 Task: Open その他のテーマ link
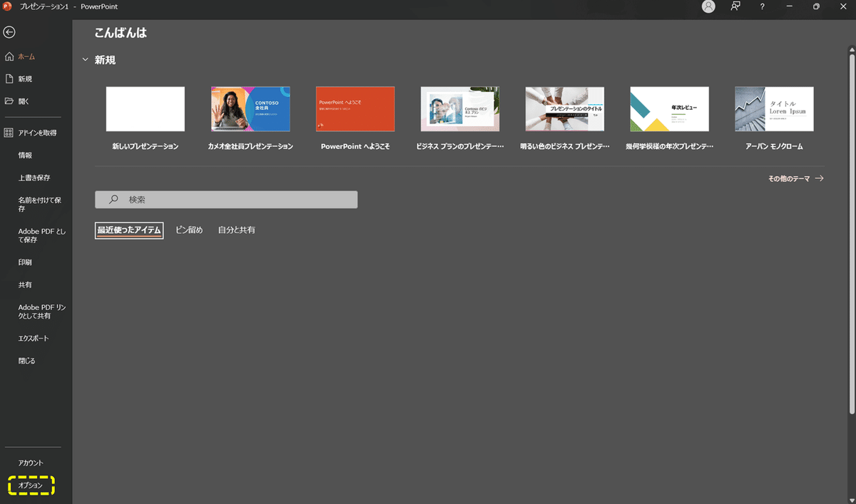789,179
